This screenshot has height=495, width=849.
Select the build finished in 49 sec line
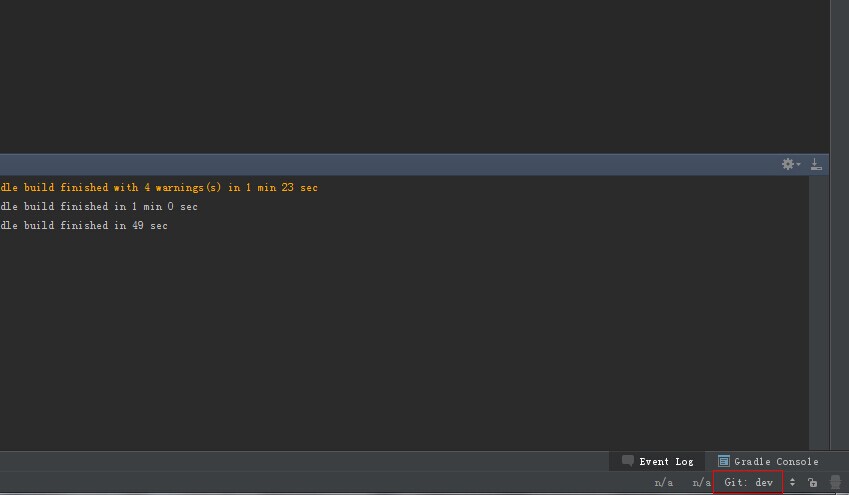pos(84,225)
